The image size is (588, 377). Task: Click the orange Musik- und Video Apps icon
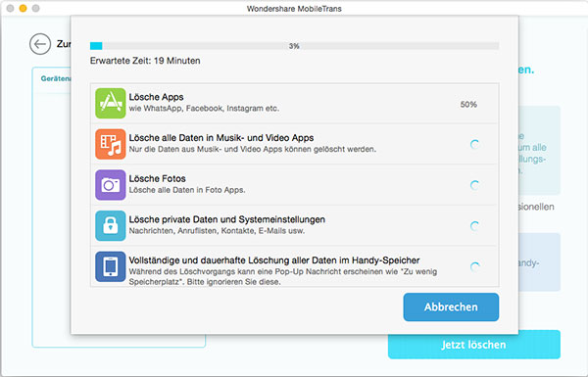click(110, 144)
